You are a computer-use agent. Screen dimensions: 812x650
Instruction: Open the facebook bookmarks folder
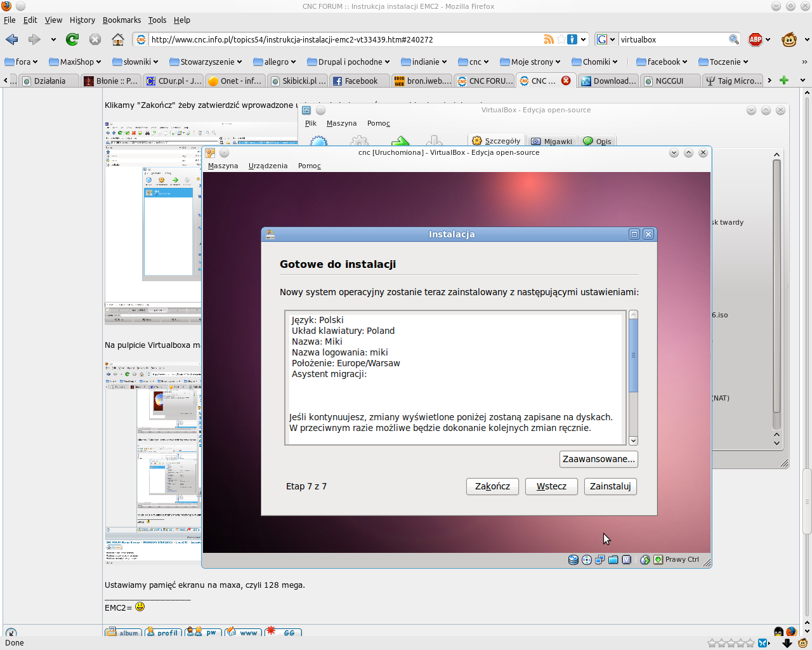pyautogui.click(x=662, y=62)
